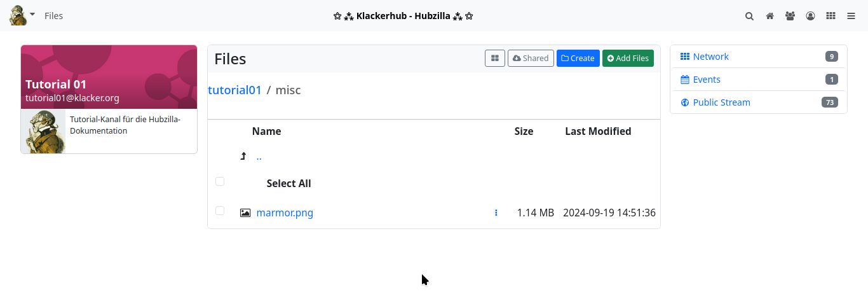Open Network in the right sidebar
Image resolution: width=868 pixels, height=308 pixels.
[710, 57]
